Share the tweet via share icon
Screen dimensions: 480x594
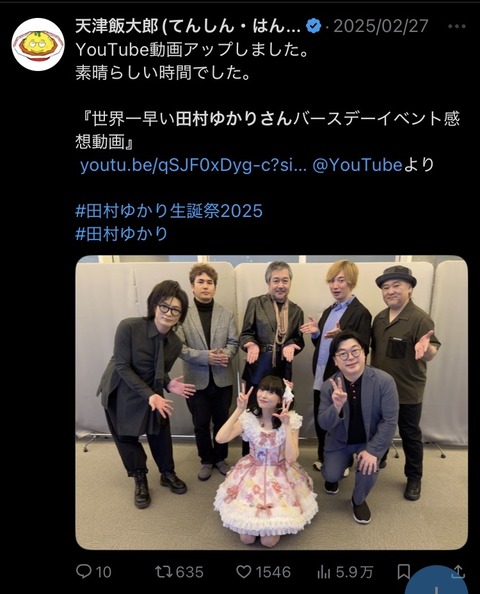point(458,572)
